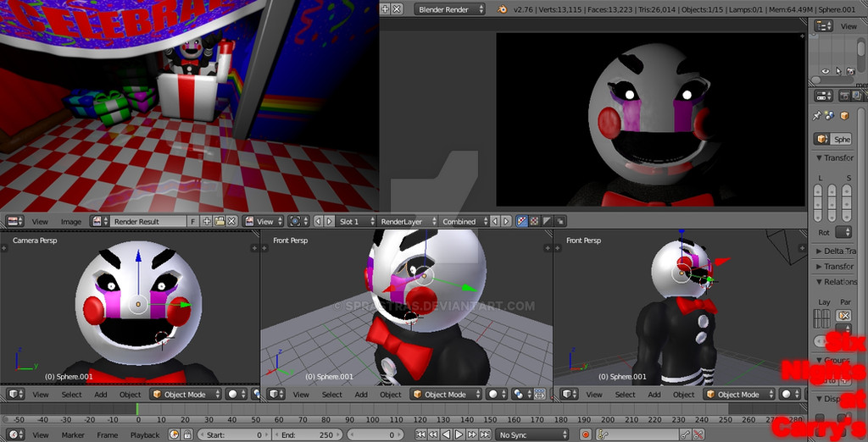The width and height of the screenshot is (868, 442).
Task: Collapse the Relations panel
Action: click(x=837, y=282)
